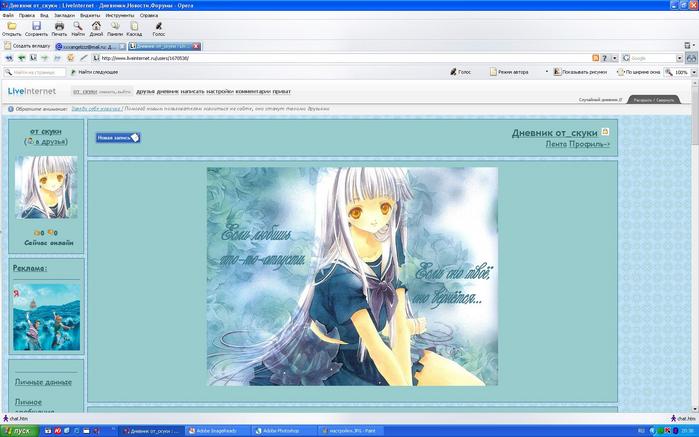The width and height of the screenshot is (699, 437).
Task: Open the Личные данные sidebar link
Action: pyautogui.click(x=43, y=382)
